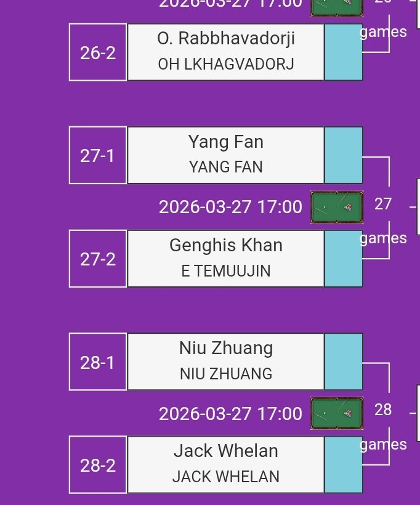The height and width of the screenshot is (505, 420).
Task: Select the 27-1 seed box
Action: (98, 155)
